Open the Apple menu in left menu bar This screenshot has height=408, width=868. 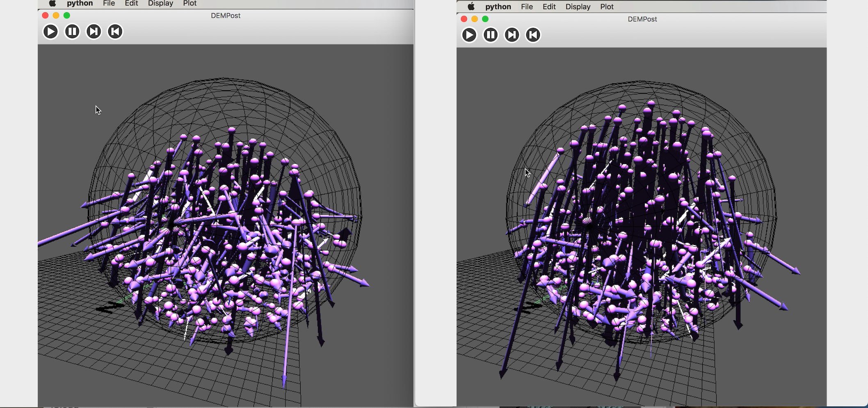point(53,3)
